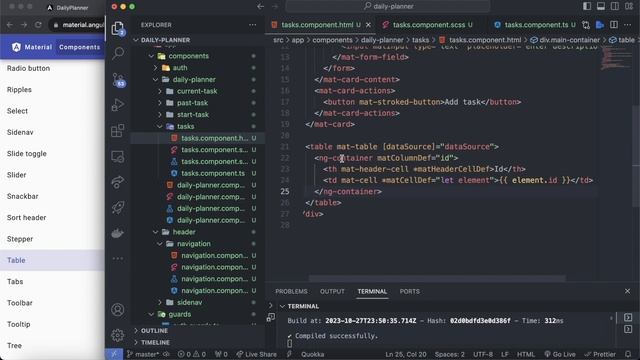Open the Manage gear icon
This screenshot has height=360, width=640.
[x=118, y=335]
